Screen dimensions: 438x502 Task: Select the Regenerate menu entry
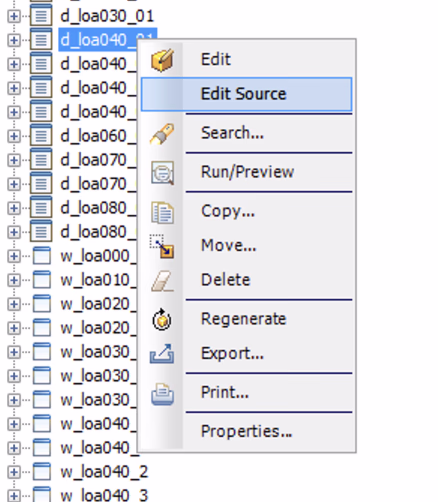pos(246,319)
